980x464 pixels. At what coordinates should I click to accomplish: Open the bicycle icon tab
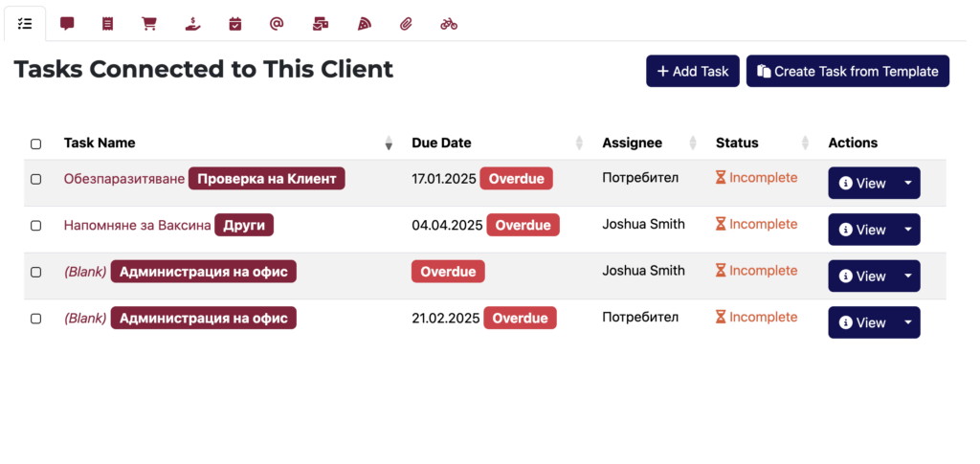pyautogui.click(x=449, y=24)
